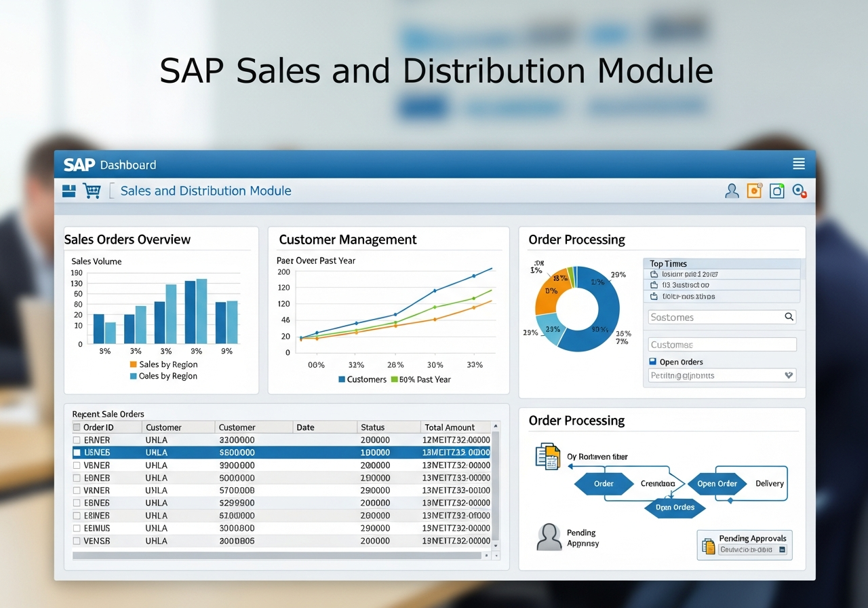Open the shopping cart icon
Viewport: 868px width, 608px height.
[92, 191]
